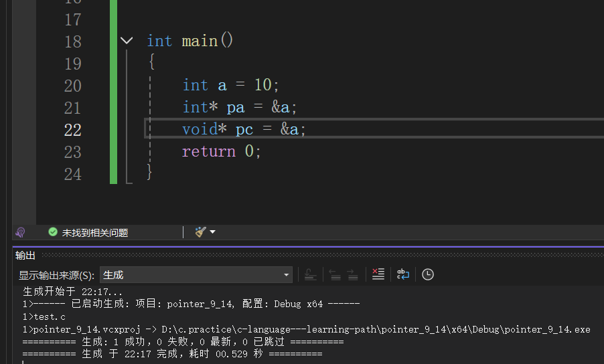Click the 输出 panel title
The width and height of the screenshot is (604, 364).
point(25,256)
